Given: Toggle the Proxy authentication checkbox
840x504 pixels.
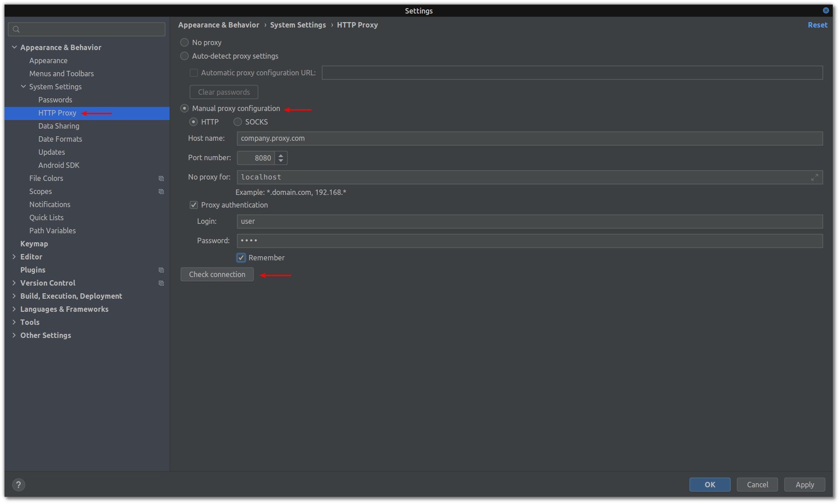Looking at the screenshot, I should 194,205.
